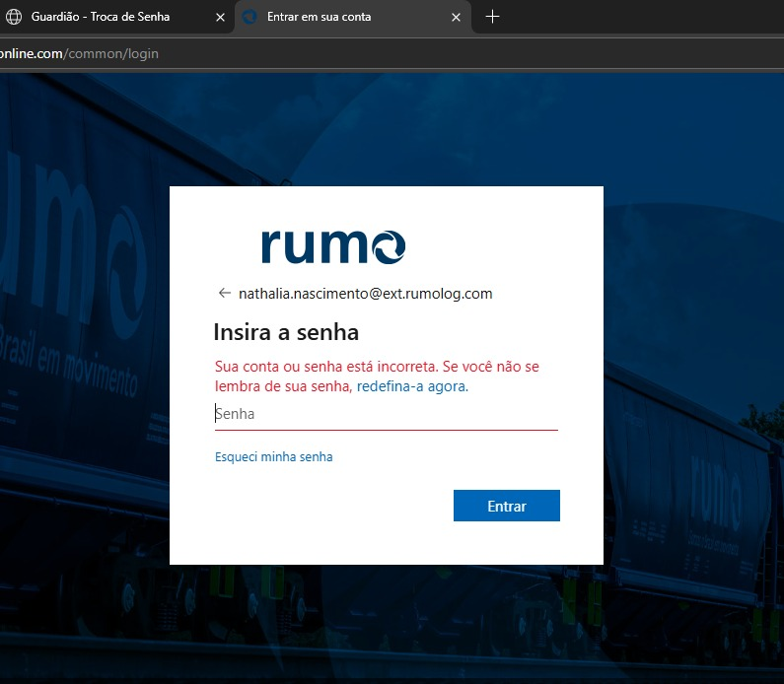Click the Senha password field
The image size is (784, 684).
386,414
